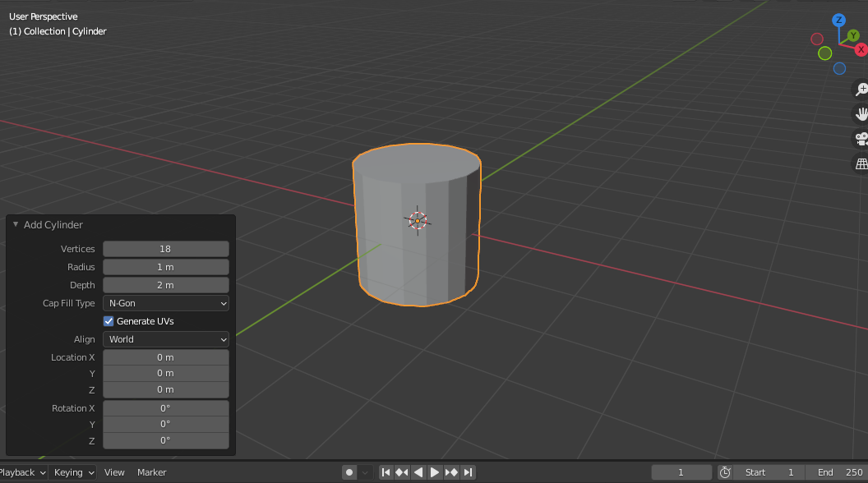Open the timeline Marker menu
The height and width of the screenshot is (483, 868).
[x=152, y=472]
